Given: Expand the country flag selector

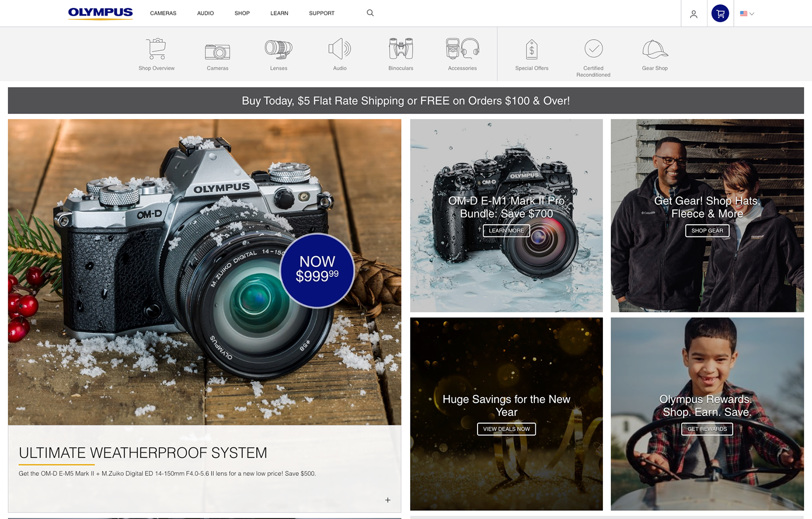Looking at the screenshot, I should pos(747,14).
